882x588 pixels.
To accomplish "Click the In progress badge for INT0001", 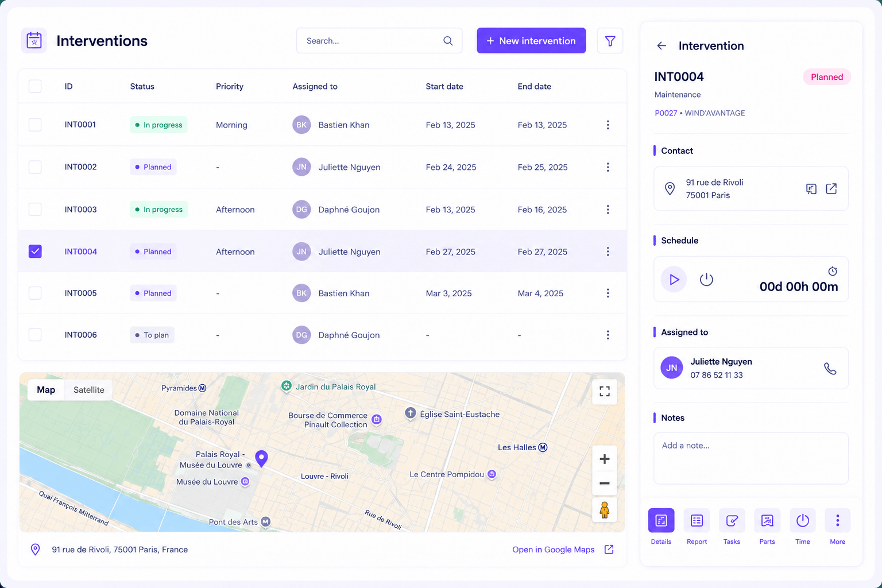I will coord(158,125).
